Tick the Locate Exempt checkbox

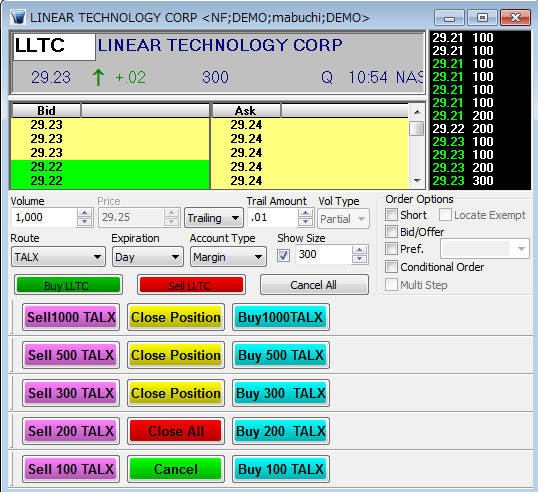coord(445,215)
